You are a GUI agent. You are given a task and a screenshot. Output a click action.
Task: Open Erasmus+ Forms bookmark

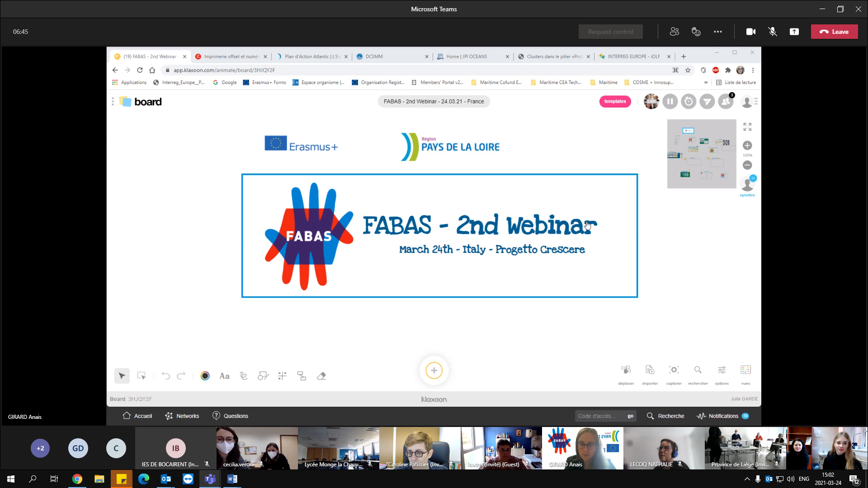(264, 82)
